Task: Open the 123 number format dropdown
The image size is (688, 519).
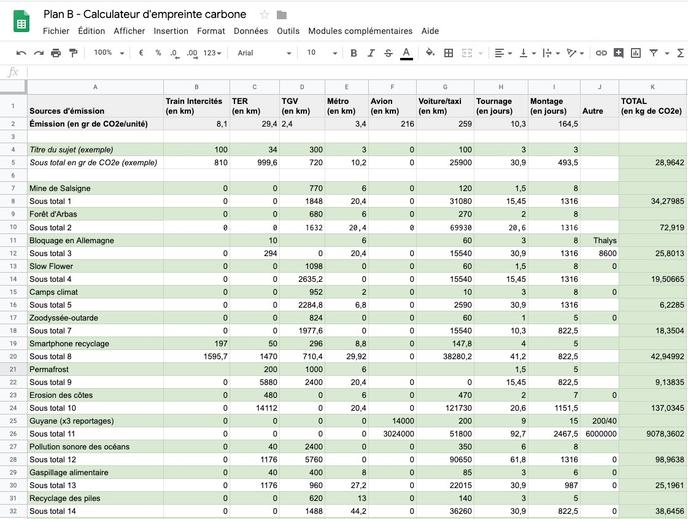Action: tap(212, 53)
